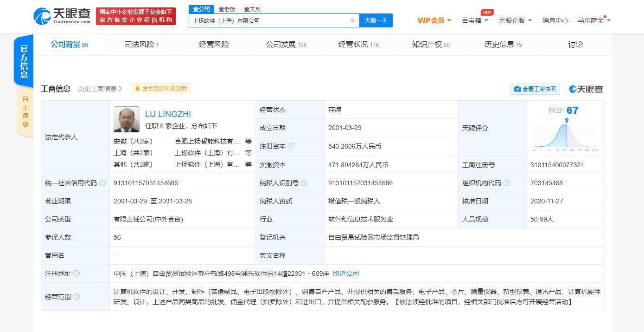Click 等 at the end of the 其他 row
Image resolution: width=644 pixels, height=332 pixels.
tap(249, 164)
